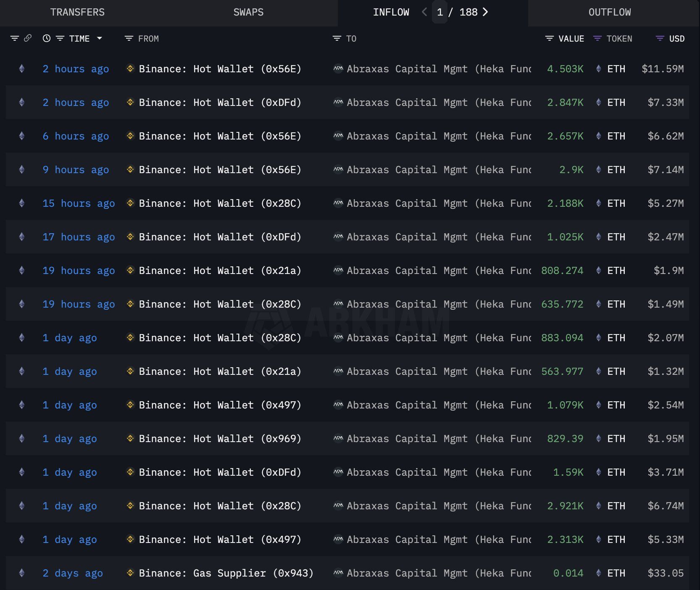This screenshot has width=700, height=590.
Task: Click the filter icon beside the link icon
Action: (15, 39)
